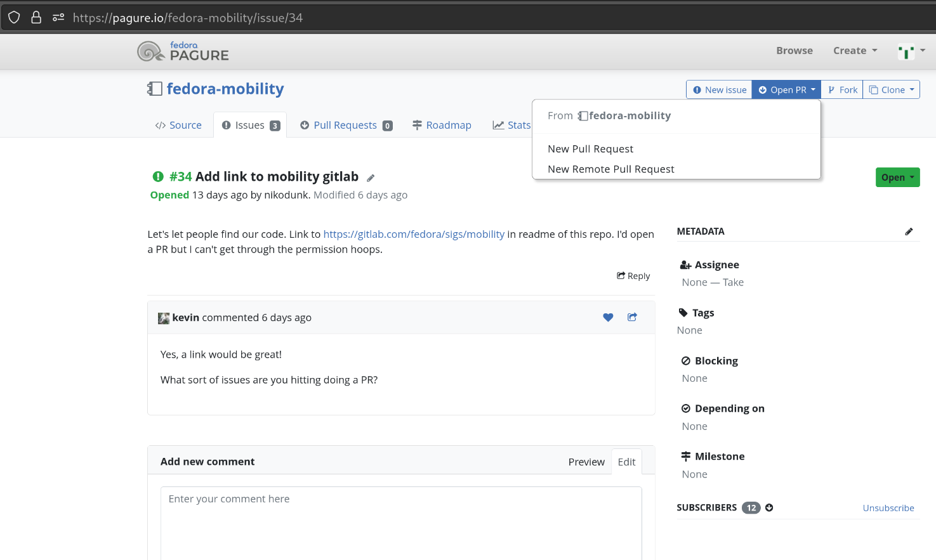The height and width of the screenshot is (560, 936).
Task: Open the gitlab.com/fedora/sigs/mobility link
Action: [414, 234]
